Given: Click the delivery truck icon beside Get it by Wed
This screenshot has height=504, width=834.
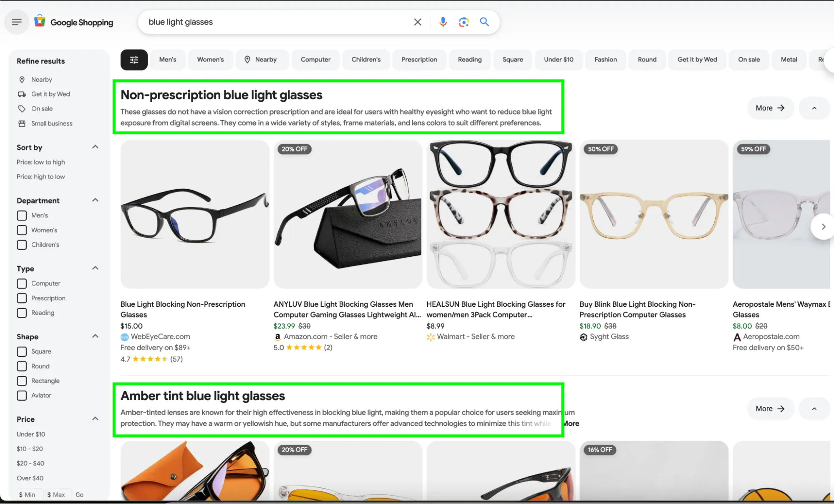Looking at the screenshot, I should [22, 94].
